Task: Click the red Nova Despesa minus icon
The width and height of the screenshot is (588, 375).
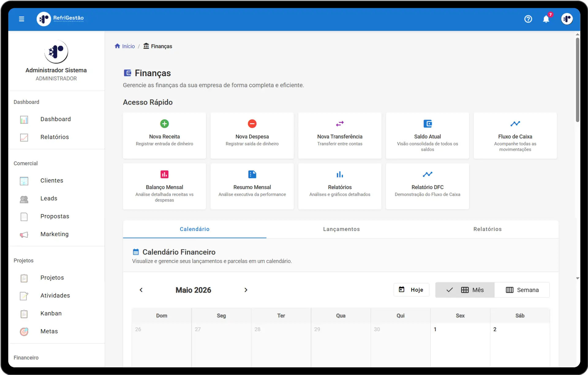Action: (252, 124)
